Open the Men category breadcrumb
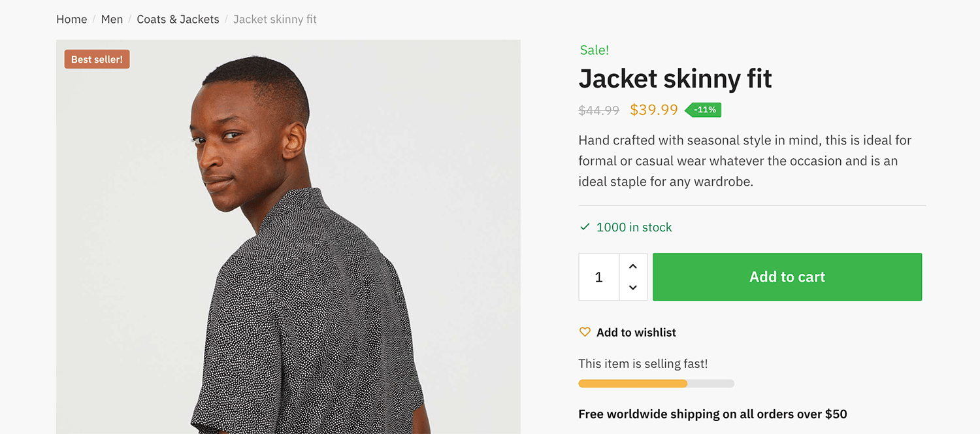 [112, 20]
